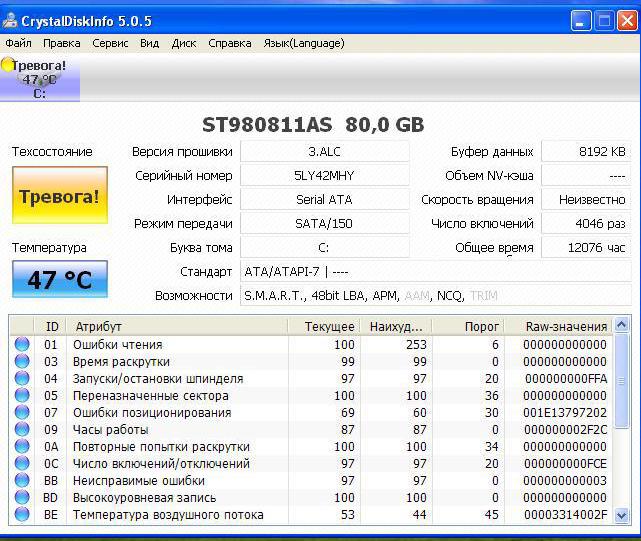Click the serial number field 5LY42MHY

point(325,175)
